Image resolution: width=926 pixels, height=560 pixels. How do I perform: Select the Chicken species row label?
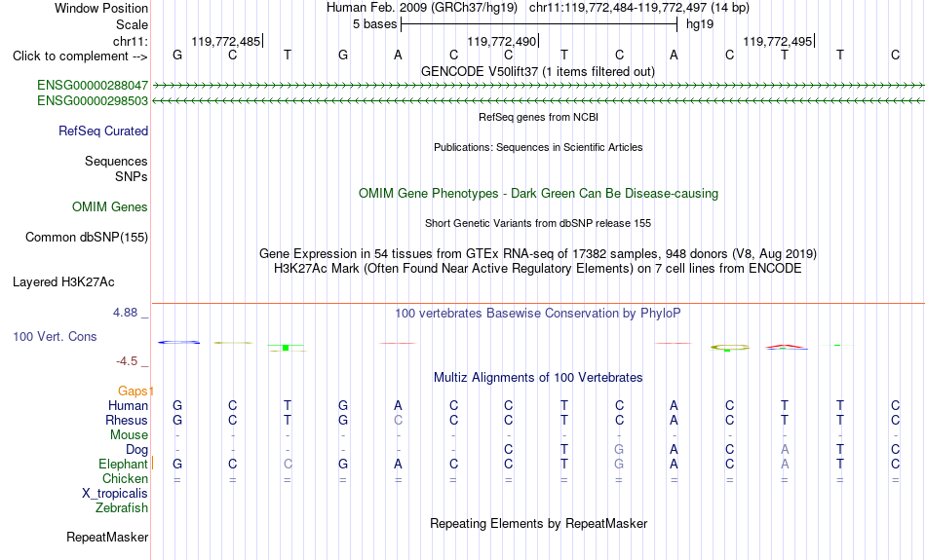click(125, 478)
